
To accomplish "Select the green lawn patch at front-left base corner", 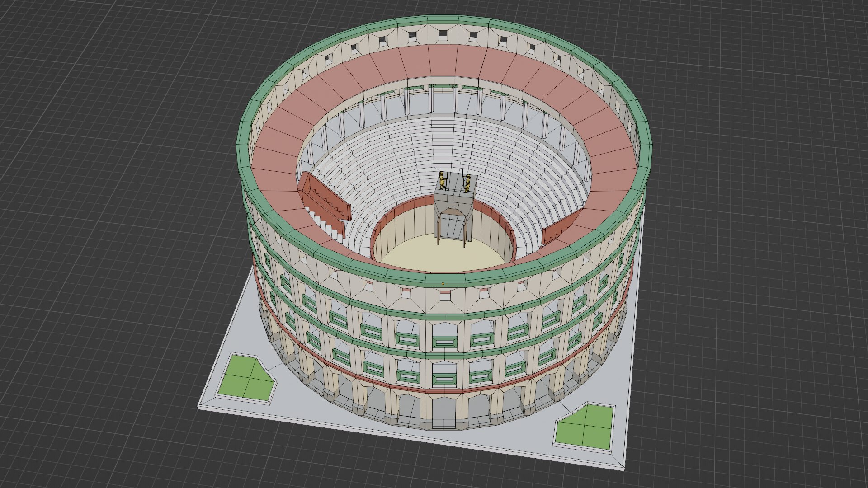I will (246, 377).
